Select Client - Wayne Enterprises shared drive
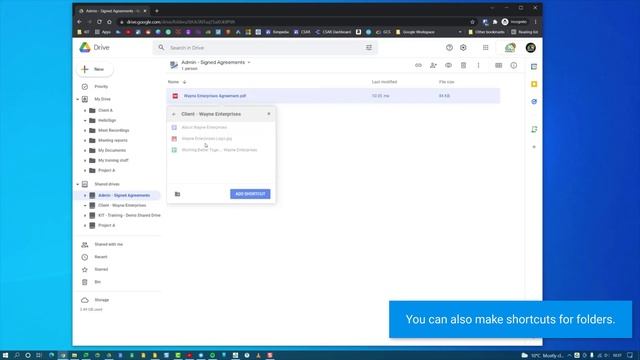The image size is (640, 360). [x=122, y=205]
